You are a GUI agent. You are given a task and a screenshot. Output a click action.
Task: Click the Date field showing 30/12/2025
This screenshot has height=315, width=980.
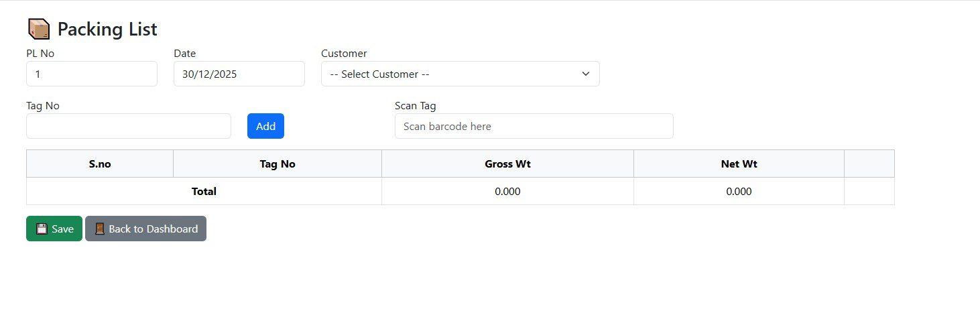tap(239, 74)
